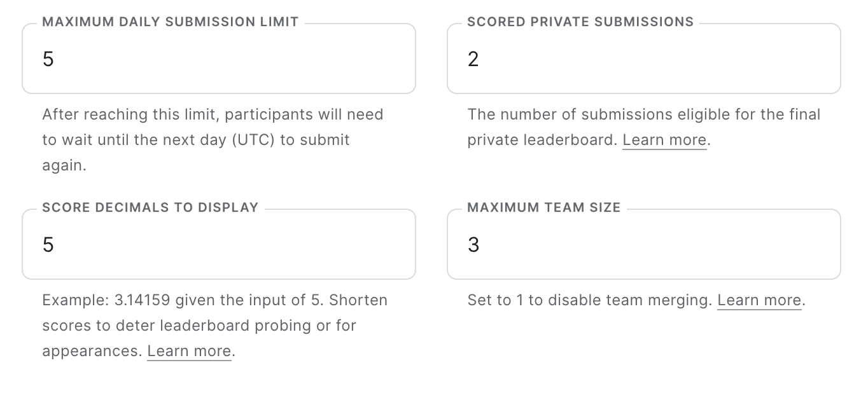Click the Maximum Team Size label
The height and width of the screenshot is (393, 868).
pos(543,207)
